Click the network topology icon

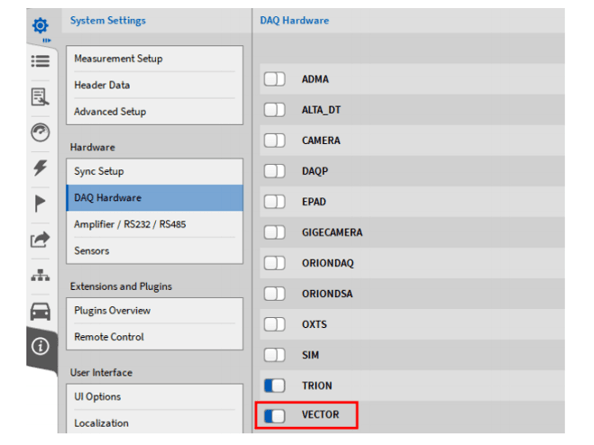point(40,275)
